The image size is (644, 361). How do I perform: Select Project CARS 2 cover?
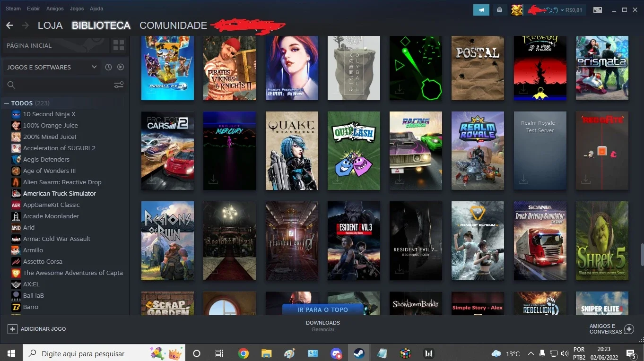167,151
